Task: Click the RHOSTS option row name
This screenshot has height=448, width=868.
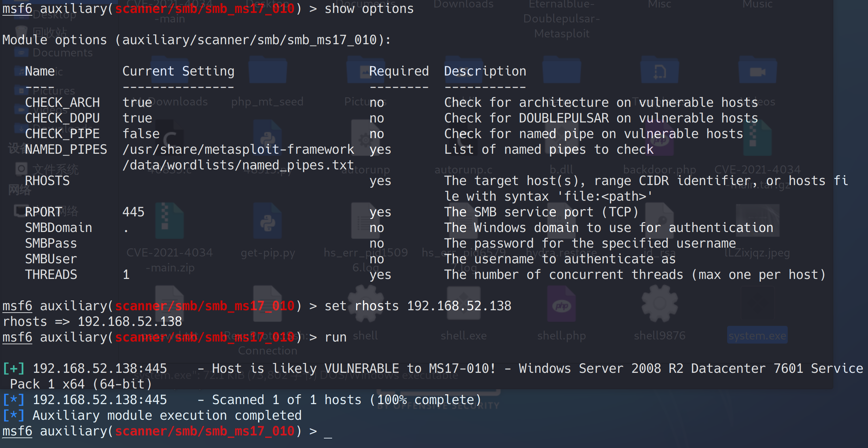Action: (47, 181)
